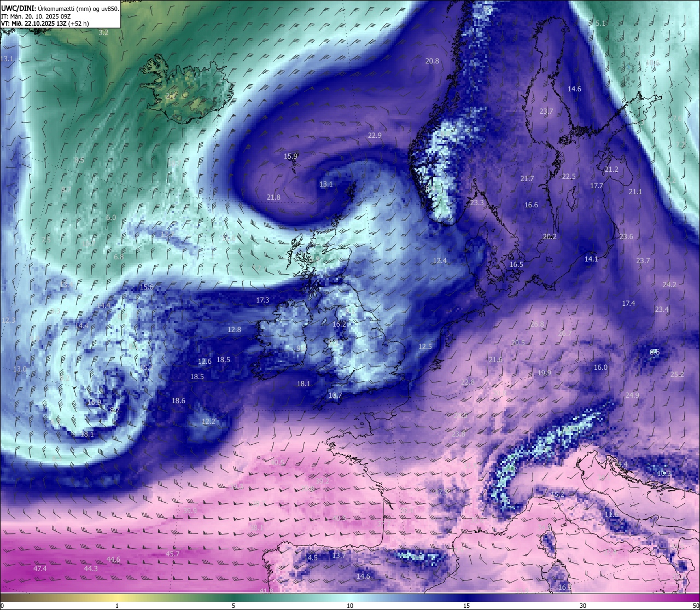Click the 15.6 value on the map

point(147,287)
